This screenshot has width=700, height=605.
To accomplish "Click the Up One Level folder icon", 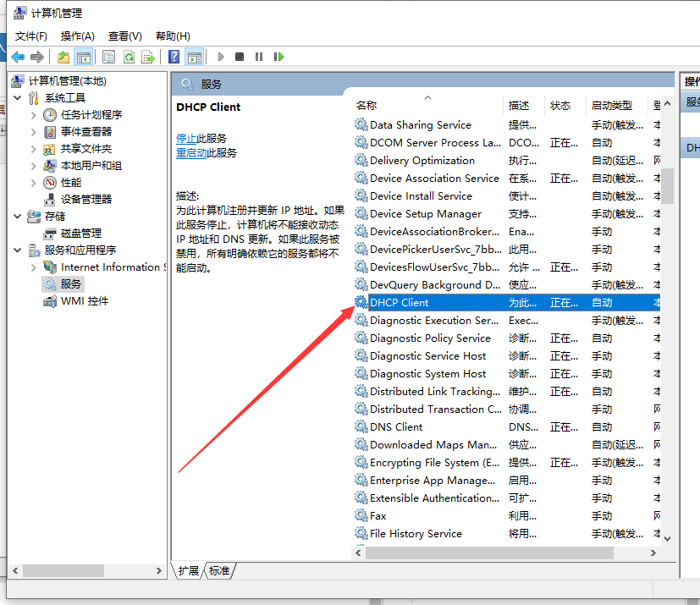I will [63, 58].
